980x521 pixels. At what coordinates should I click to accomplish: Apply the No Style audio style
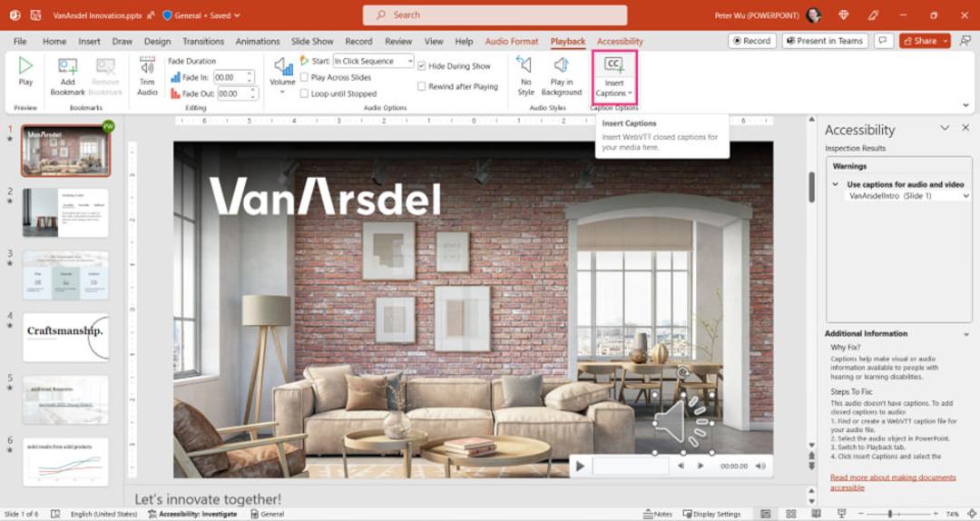point(525,76)
